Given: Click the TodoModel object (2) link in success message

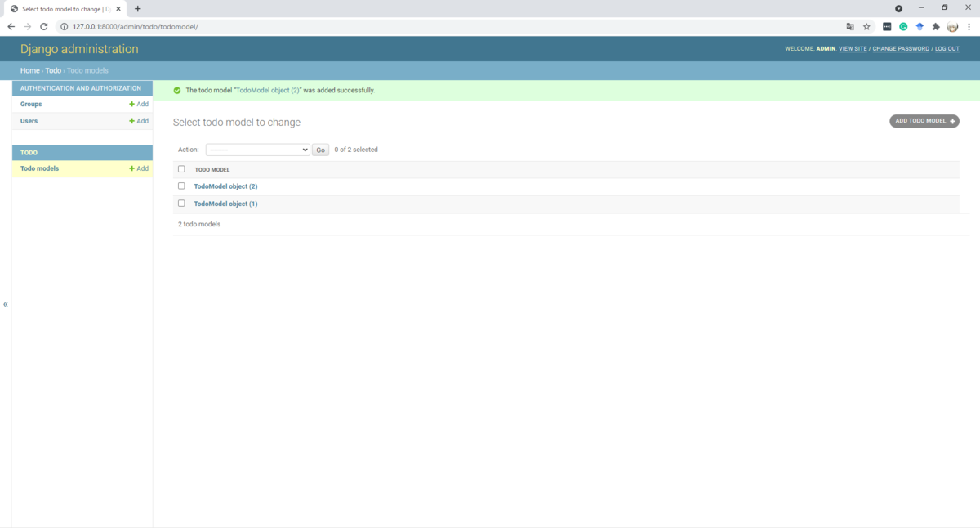Looking at the screenshot, I should point(268,90).
